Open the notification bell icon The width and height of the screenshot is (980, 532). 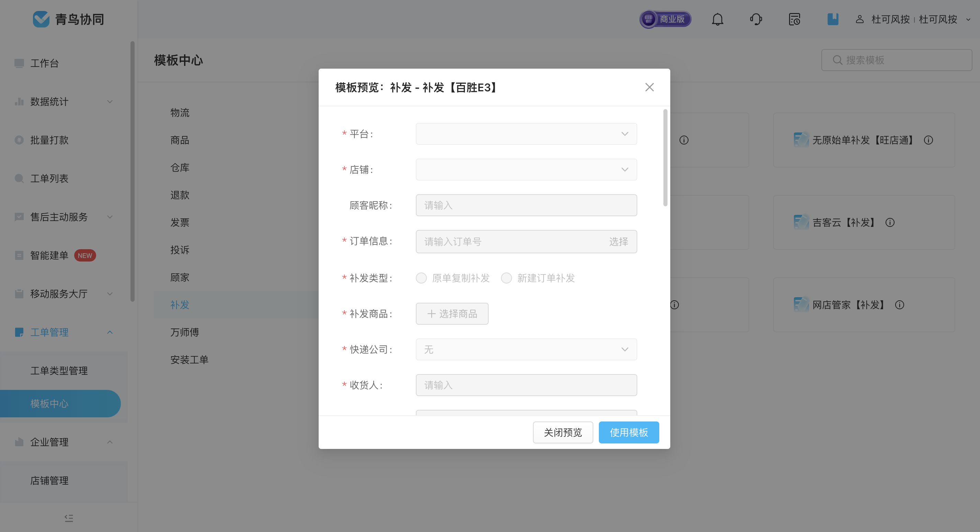pos(718,19)
